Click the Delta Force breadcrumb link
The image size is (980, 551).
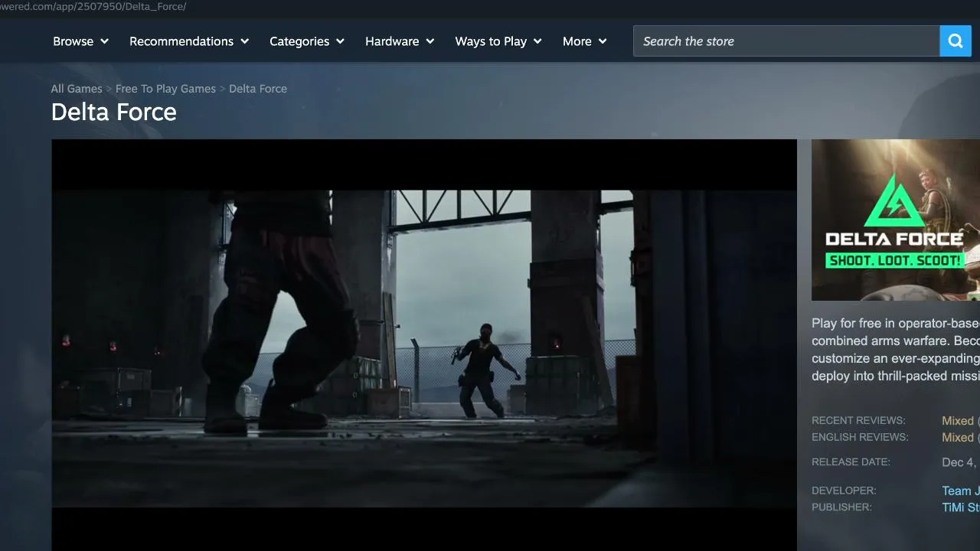tap(258, 89)
